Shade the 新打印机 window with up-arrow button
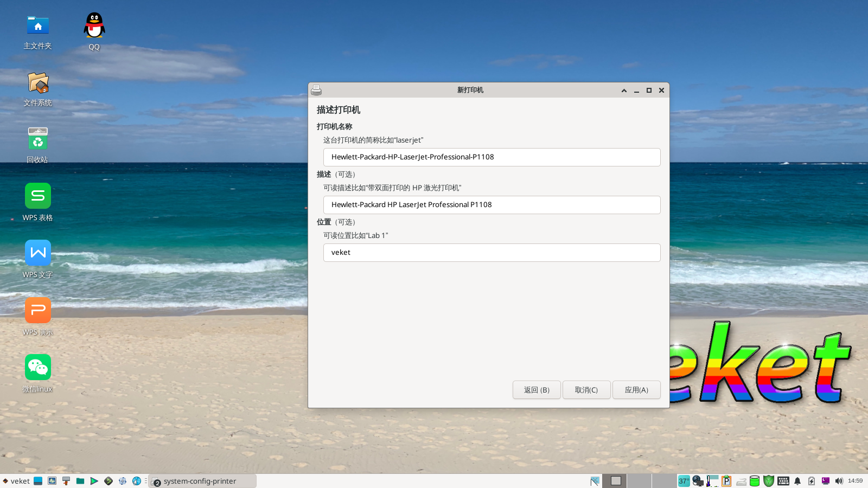Image resolution: width=868 pixels, height=488 pixels. 624,91
